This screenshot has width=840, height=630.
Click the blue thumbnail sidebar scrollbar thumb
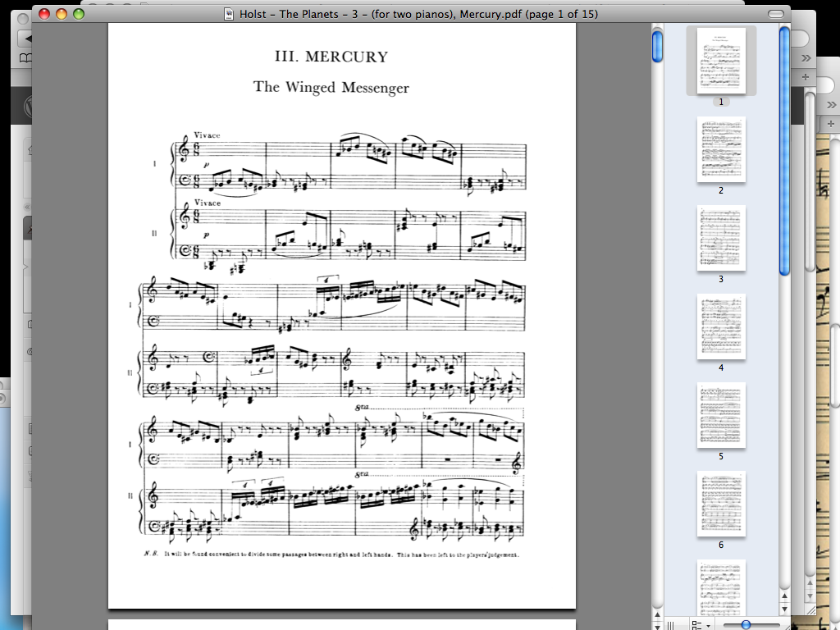pyautogui.click(x=784, y=151)
